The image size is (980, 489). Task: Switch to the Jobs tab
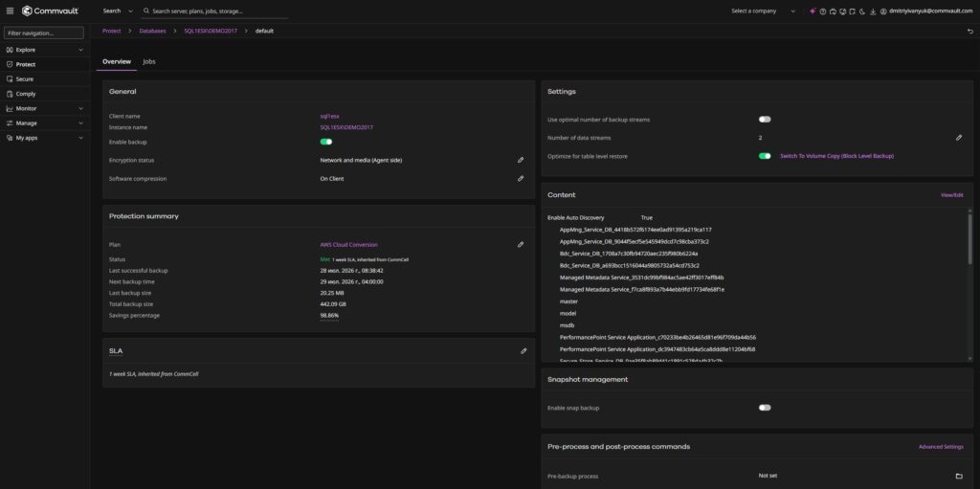point(148,62)
